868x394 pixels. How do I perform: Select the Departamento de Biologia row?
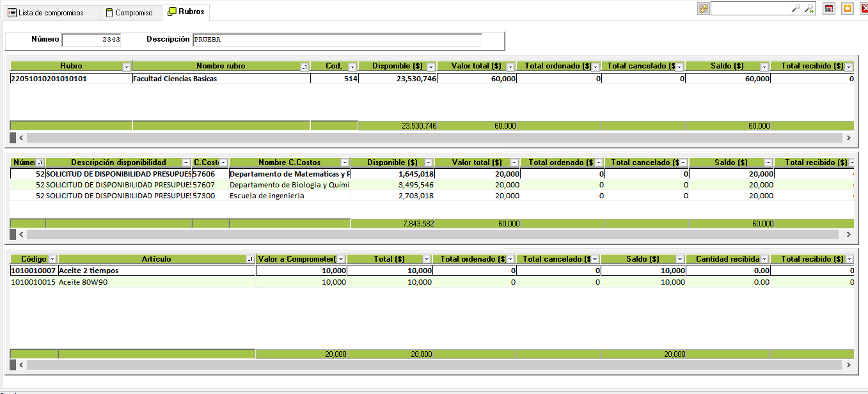289,185
